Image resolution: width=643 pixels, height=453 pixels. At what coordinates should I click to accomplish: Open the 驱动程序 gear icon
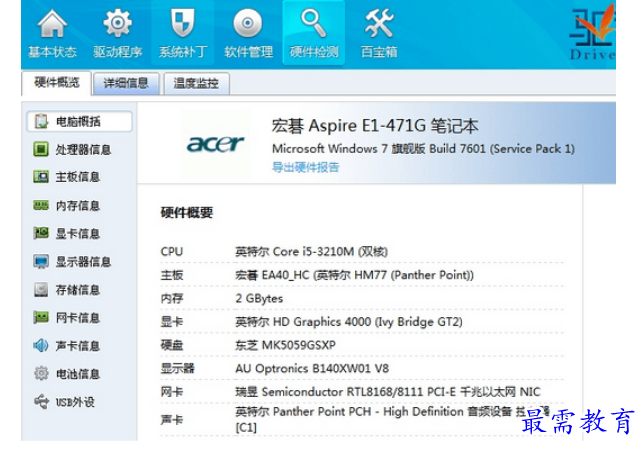pos(117,23)
